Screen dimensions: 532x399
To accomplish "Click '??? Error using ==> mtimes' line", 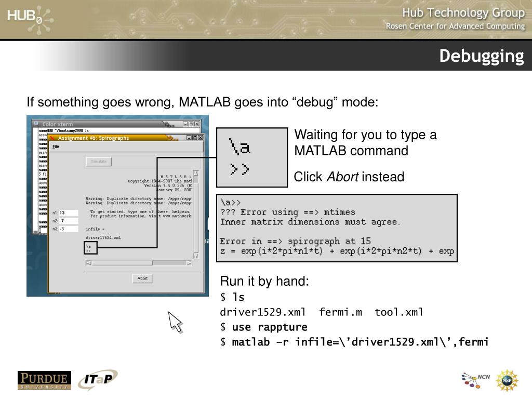I will click(x=287, y=212).
